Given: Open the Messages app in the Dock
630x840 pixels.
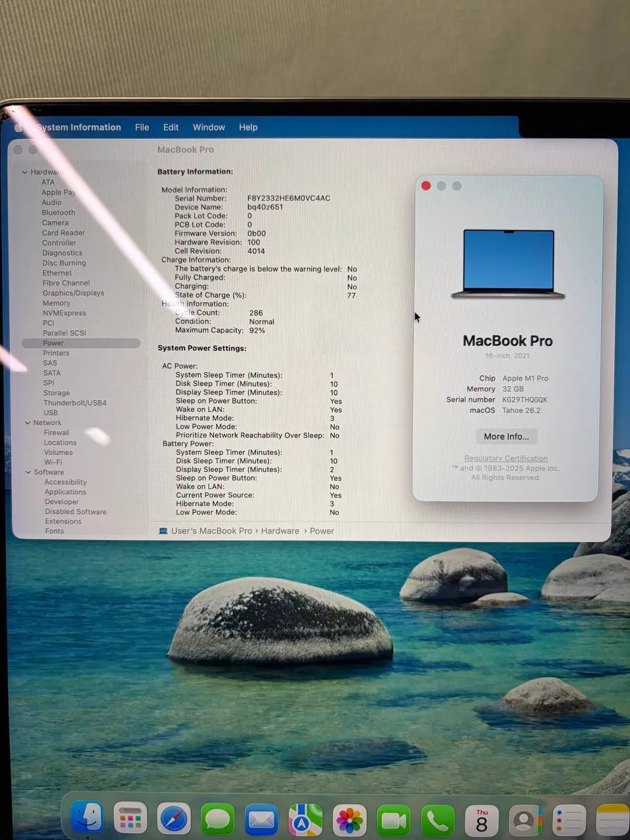Looking at the screenshot, I should (x=218, y=820).
